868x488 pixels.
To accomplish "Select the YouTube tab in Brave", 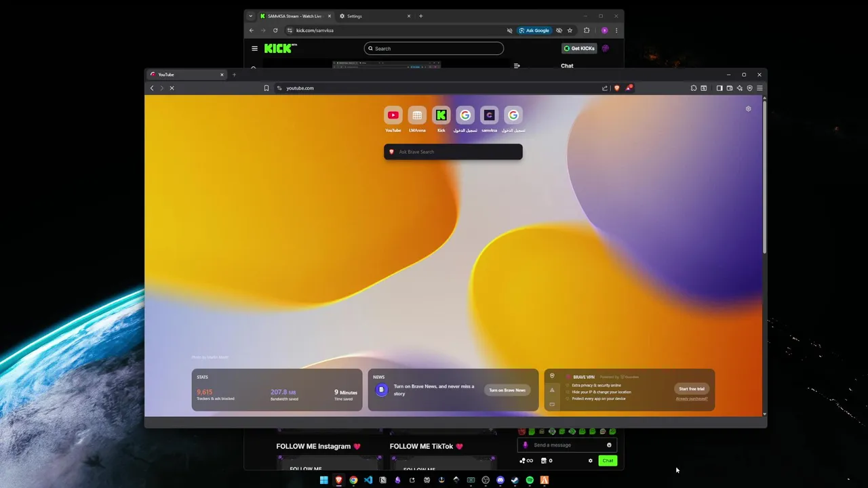I will click(x=186, y=75).
